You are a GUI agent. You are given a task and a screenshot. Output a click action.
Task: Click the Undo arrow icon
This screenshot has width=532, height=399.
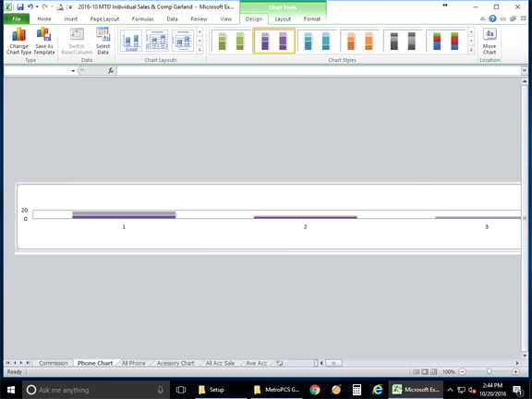click(x=30, y=6)
